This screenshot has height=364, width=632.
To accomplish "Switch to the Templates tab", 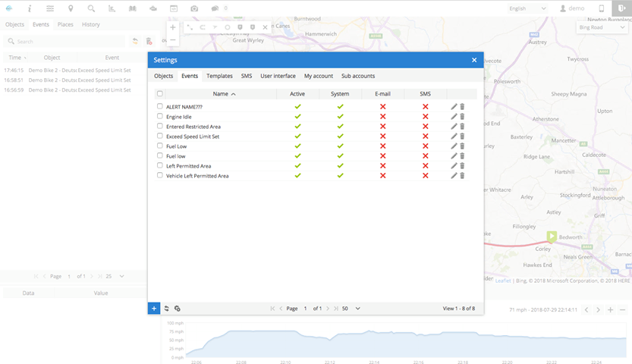I will point(219,76).
